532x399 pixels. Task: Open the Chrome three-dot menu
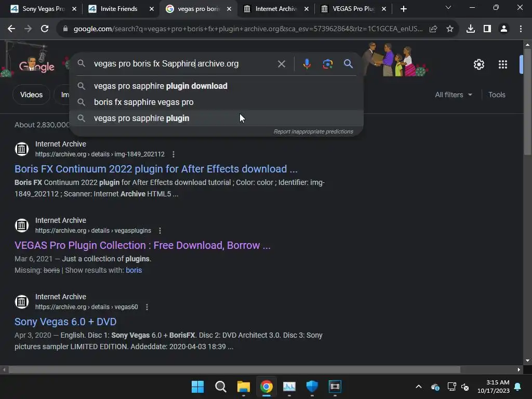521,29
